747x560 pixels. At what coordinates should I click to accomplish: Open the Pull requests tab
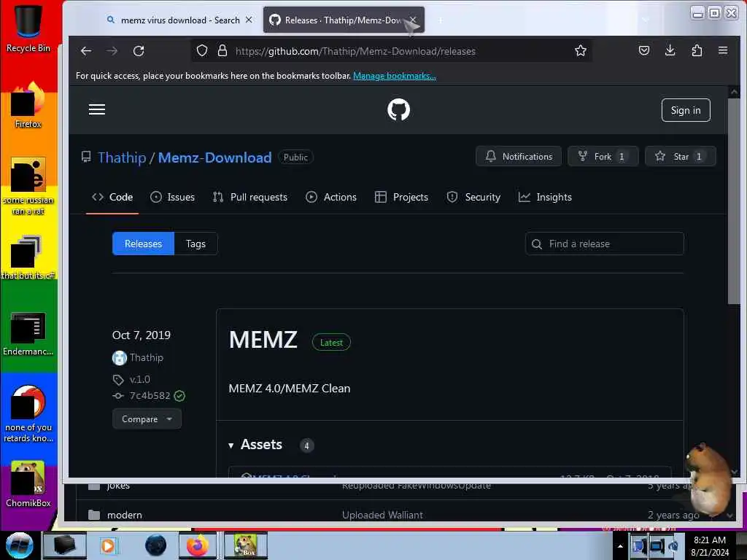coord(250,197)
